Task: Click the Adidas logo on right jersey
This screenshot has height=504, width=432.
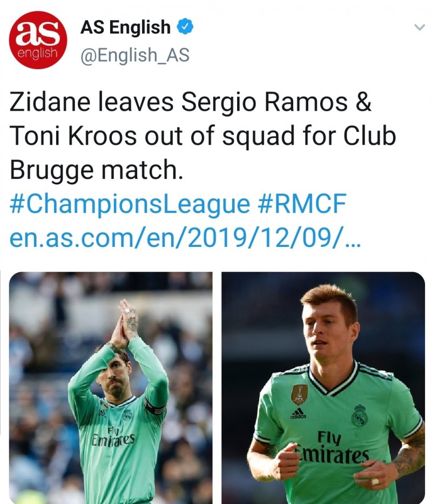Action: (x=298, y=414)
